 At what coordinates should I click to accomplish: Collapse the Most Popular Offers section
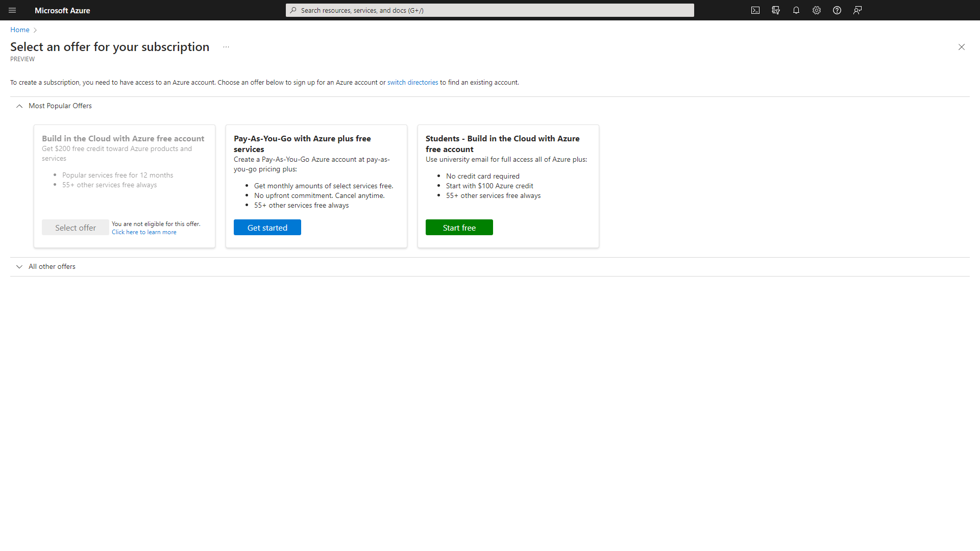[19, 106]
